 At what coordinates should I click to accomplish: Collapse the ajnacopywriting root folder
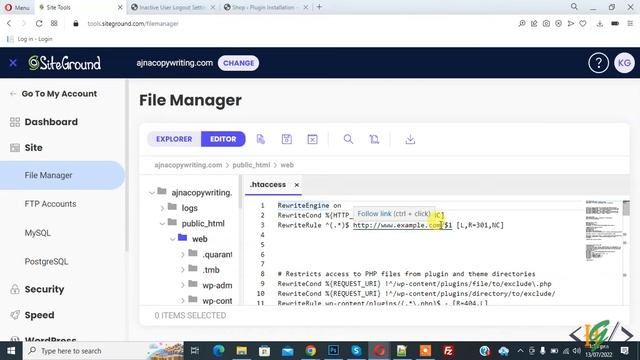pos(152,192)
